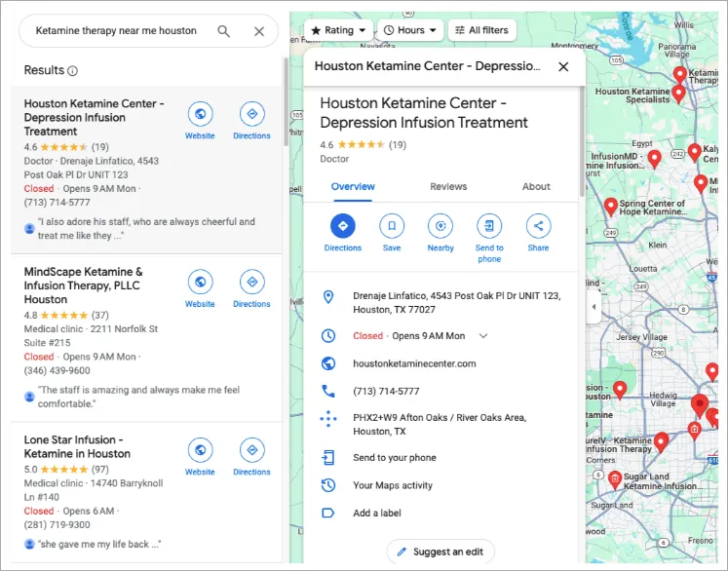The height and width of the screenshot is (571, 728).
Task: Click Sugar Land Ketamine Infusion map pin
Action: click(x=615, y=479)
